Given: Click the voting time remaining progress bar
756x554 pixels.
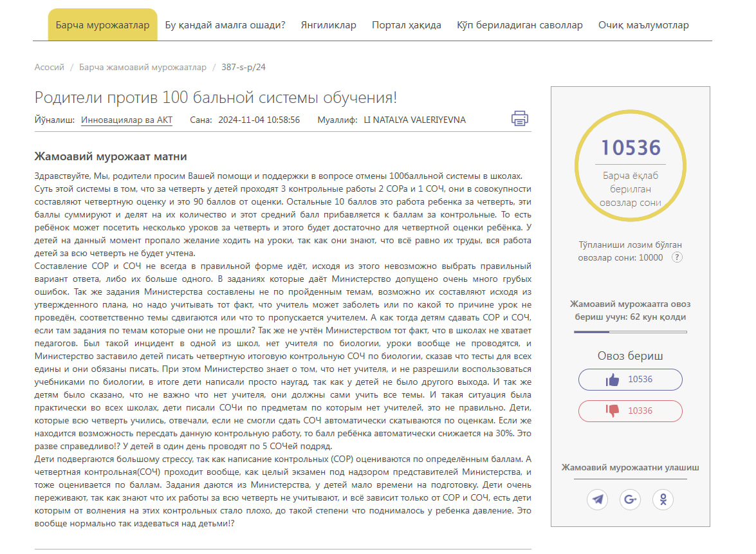Looking at the screenshot, I should pyautogui.click(x=630, y=332).
